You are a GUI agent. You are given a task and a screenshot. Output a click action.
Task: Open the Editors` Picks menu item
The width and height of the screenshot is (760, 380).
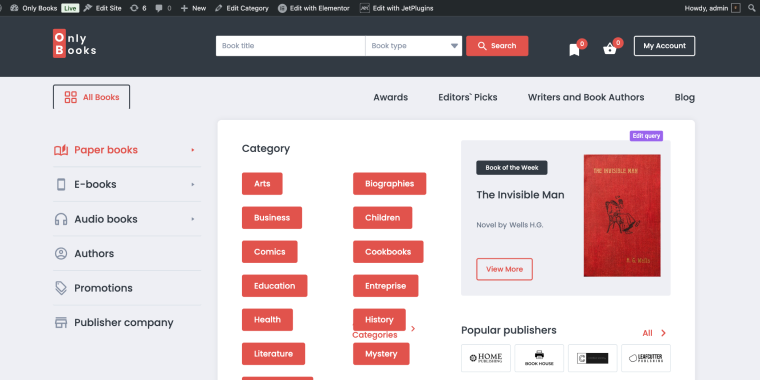[468, 97]
